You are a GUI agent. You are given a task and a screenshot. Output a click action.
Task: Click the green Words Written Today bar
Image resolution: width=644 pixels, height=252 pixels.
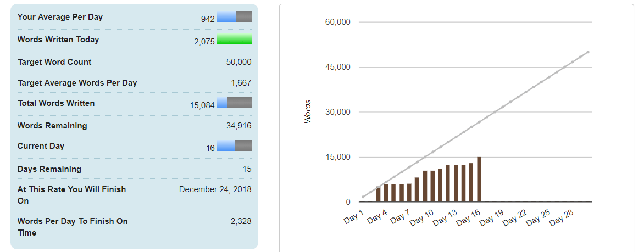pyautogui.click(x=234, y=40)
